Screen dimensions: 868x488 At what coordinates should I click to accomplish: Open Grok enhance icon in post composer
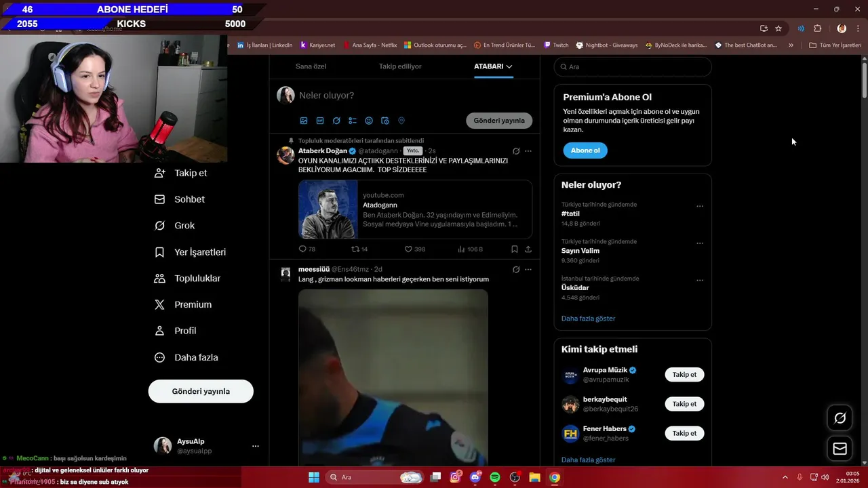[x=336, y=121]
